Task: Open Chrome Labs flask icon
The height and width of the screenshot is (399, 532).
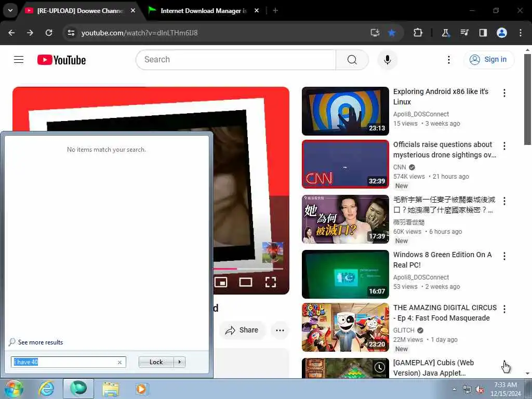Action: [445, 33]
